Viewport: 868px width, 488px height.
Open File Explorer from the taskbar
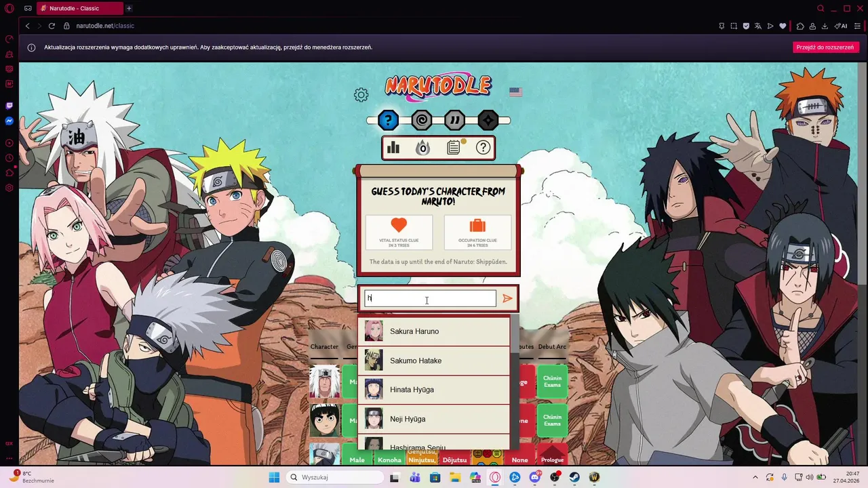coord(455,477)
